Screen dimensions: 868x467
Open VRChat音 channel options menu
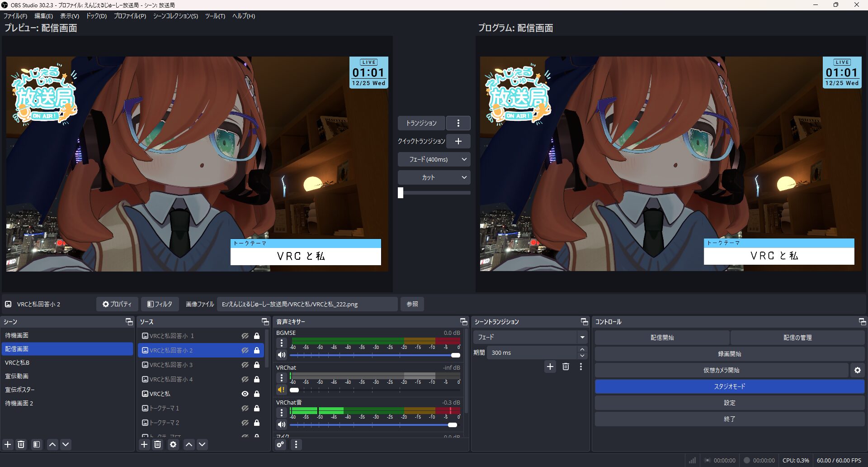pos(282,413)
